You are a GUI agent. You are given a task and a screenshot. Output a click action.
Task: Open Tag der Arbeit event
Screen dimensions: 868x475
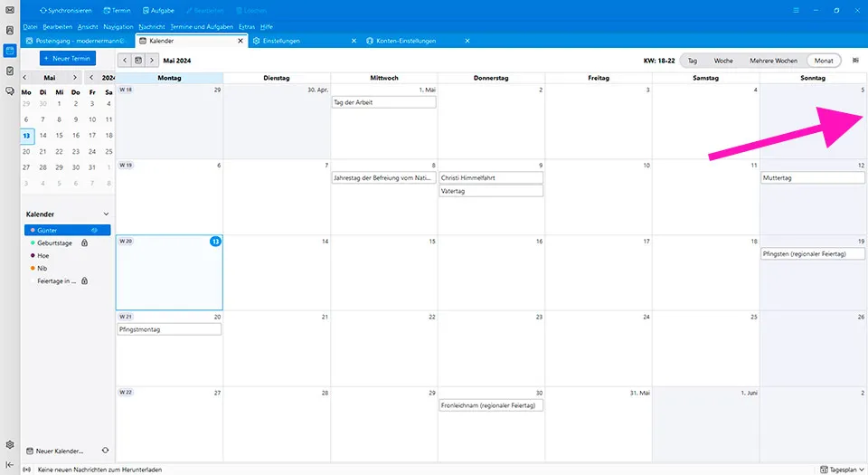coord(383,102)
